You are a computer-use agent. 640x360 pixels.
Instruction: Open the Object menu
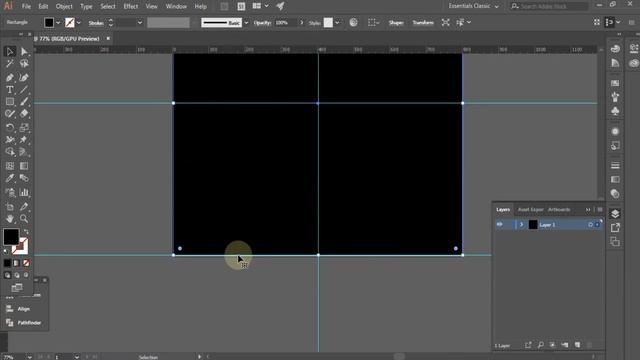(64, 7)
